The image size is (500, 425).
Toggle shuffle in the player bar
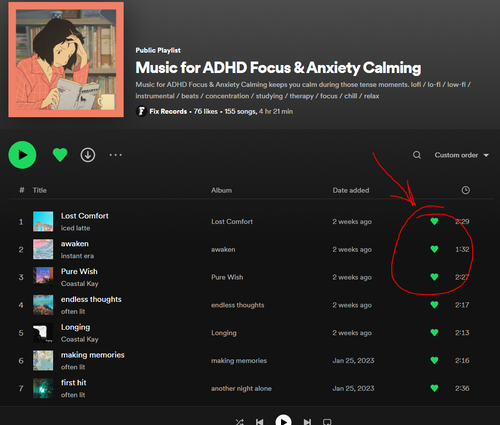click(x=240, y=422)
